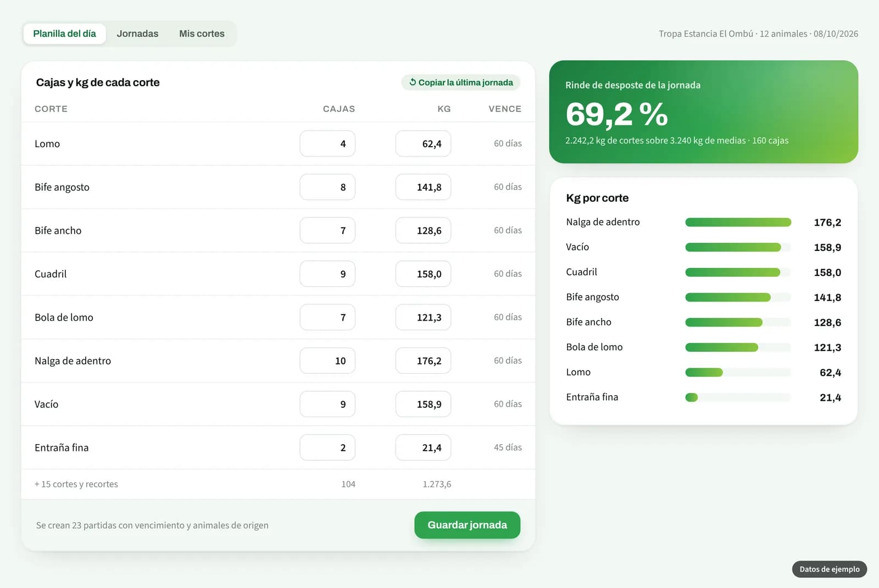Focus the Vacío cajas field
Viewport: 879px width, 588px height.
(327, 404)
